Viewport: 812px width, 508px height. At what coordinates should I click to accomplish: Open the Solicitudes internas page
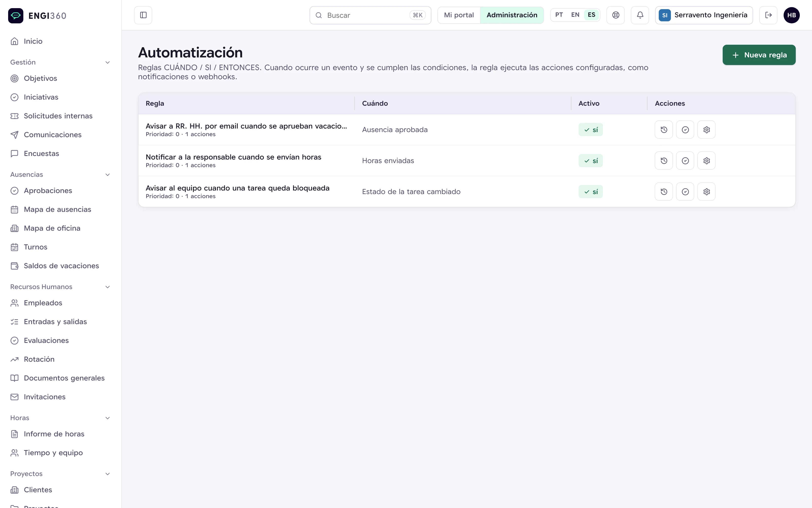click(60, 116)
